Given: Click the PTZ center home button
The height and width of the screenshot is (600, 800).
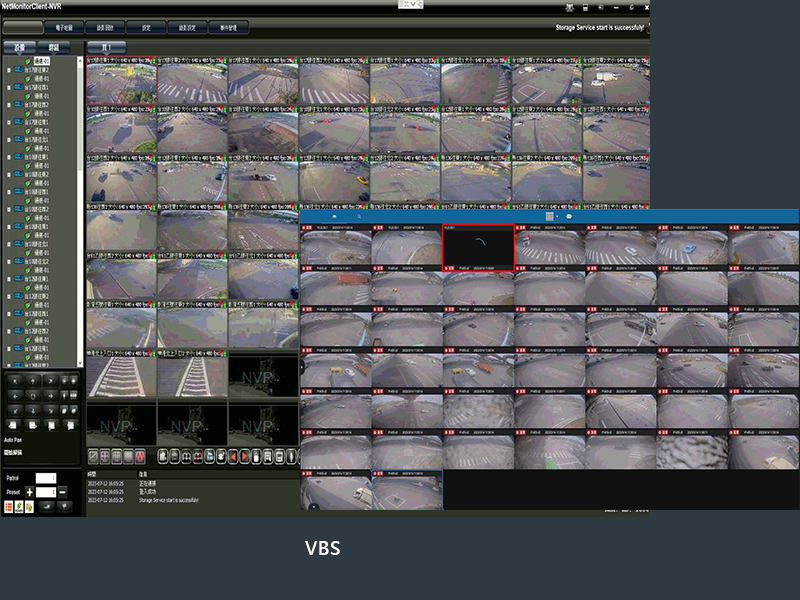Looking at the screenshot, I should (x=33, y=395).
